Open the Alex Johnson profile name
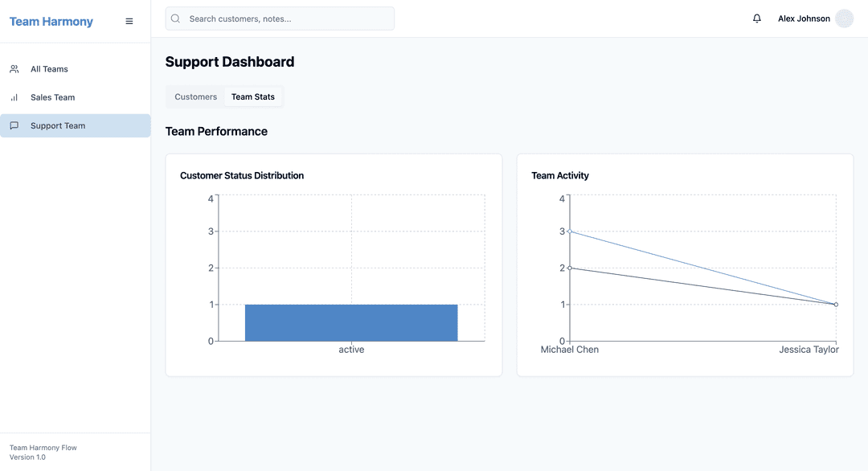This screenshot has height=471, width=868. (804, 18)
